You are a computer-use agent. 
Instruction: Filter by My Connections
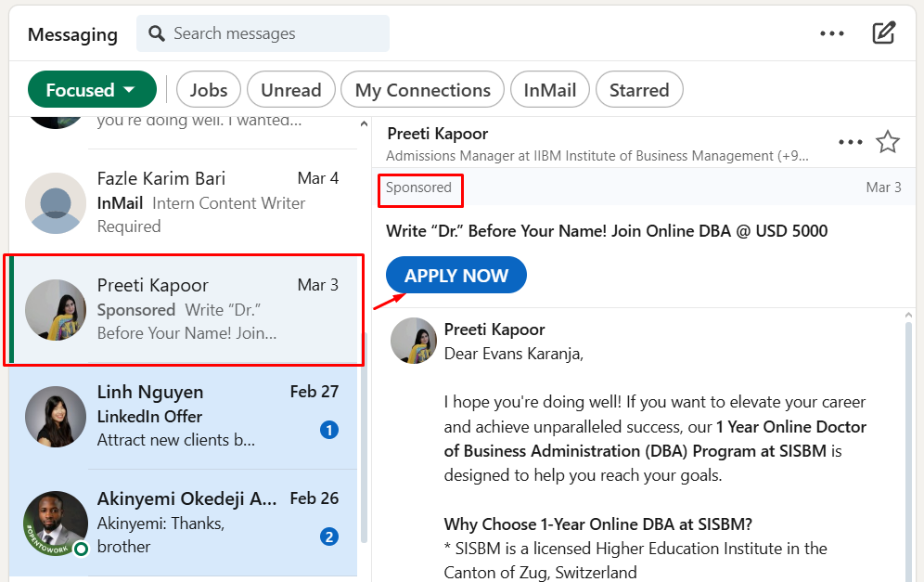[422, 90]
